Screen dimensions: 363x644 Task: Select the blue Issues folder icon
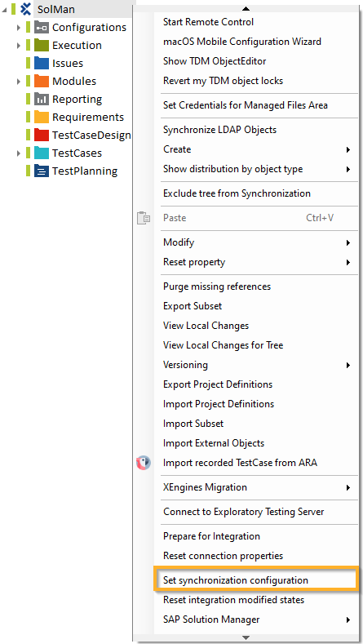pyautogui.click(x=42, y=63)
